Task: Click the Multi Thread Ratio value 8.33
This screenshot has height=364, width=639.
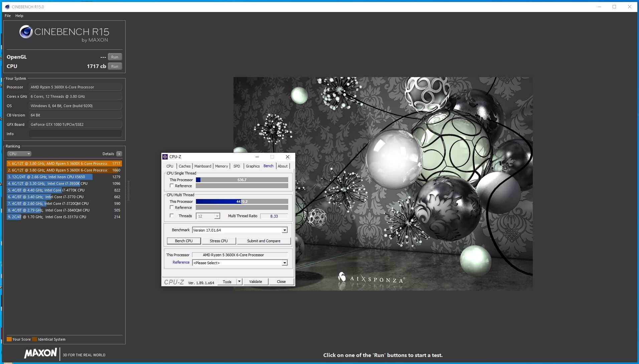Action: pos(274,216)
